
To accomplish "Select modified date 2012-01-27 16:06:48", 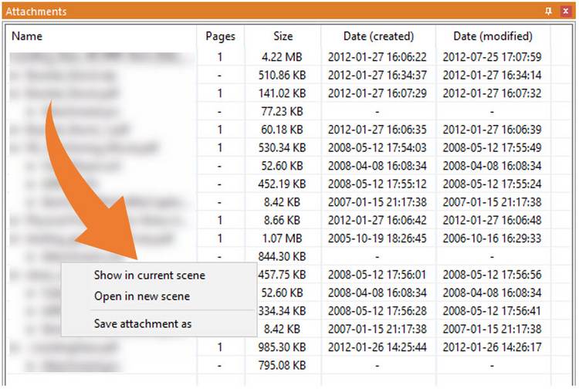I will coord(493,221).
